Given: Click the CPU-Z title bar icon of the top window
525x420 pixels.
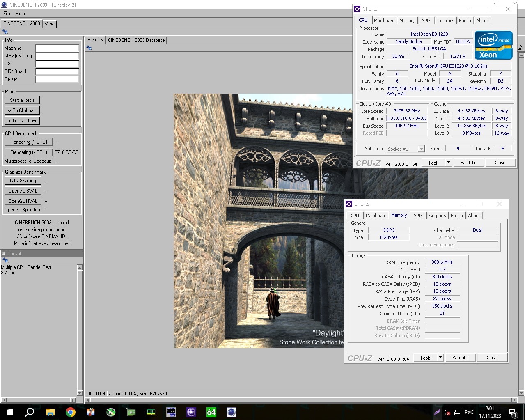Looking at the screenshot, I should click(x=357, y=9).
